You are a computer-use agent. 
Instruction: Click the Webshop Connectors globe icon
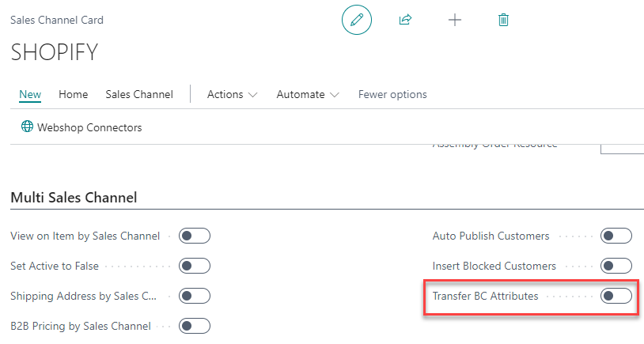[x=27, y=127]
